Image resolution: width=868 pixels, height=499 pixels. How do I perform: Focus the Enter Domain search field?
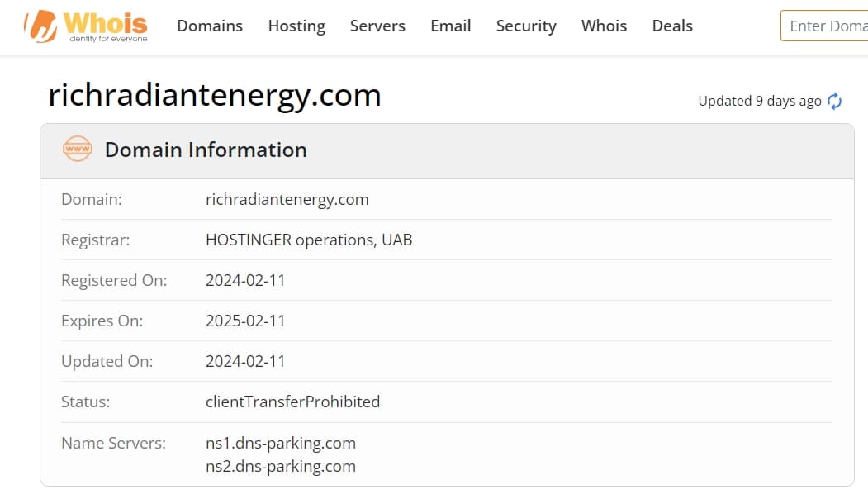tap(824, 26)
